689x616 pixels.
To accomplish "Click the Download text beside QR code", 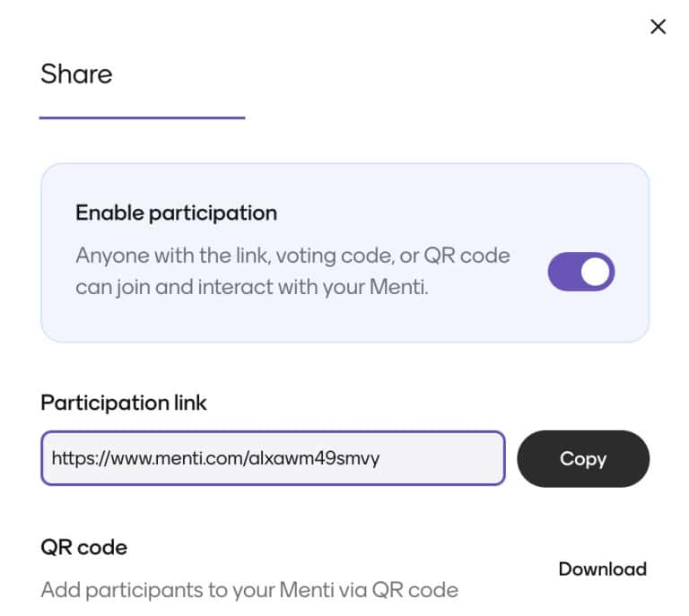I will point(602,568).
